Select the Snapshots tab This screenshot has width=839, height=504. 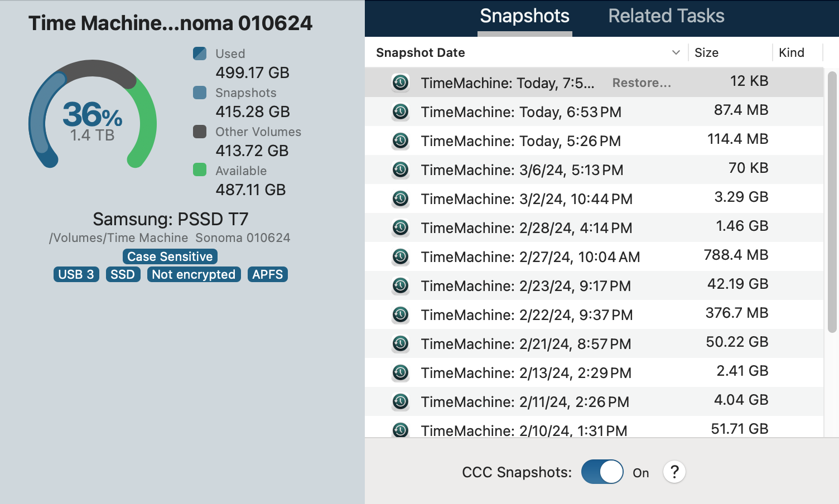(x=524, y=16)
